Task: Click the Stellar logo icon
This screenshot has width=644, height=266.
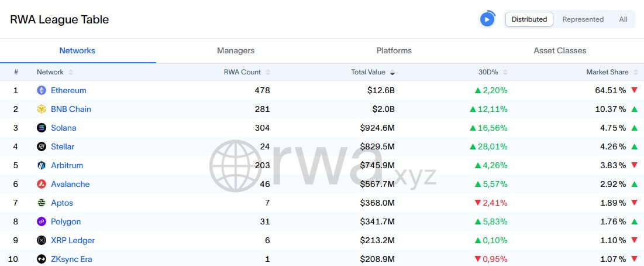Action: coord(42,146)
